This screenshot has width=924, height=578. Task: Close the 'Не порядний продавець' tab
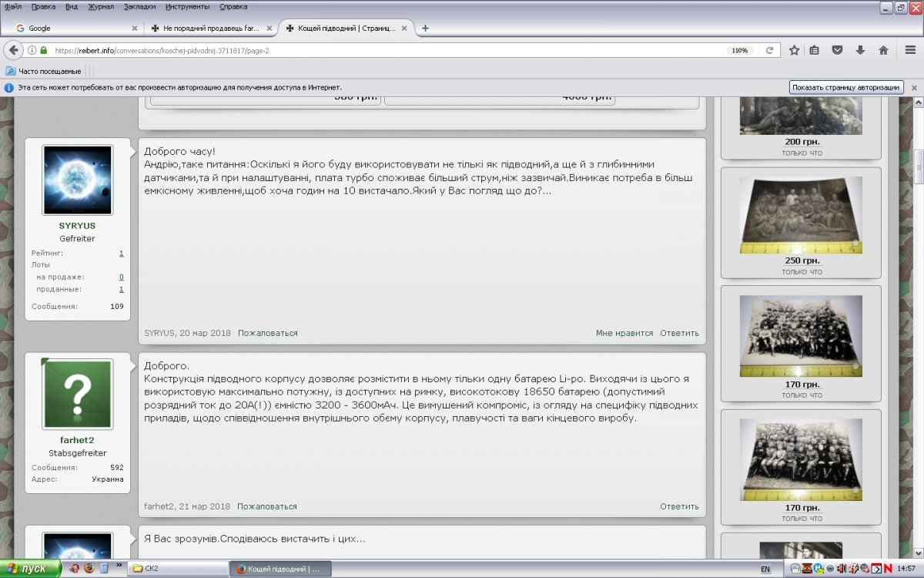(x=269, y=29)
